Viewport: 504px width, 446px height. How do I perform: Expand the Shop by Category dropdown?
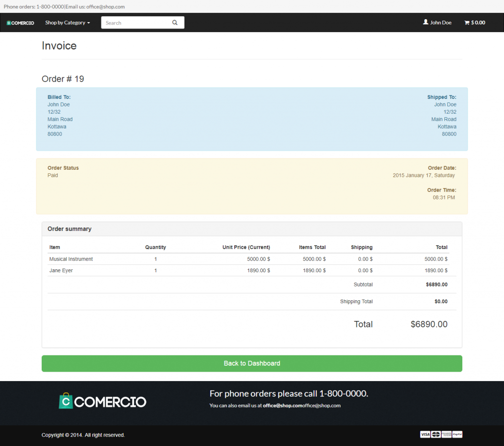(67, 23)
